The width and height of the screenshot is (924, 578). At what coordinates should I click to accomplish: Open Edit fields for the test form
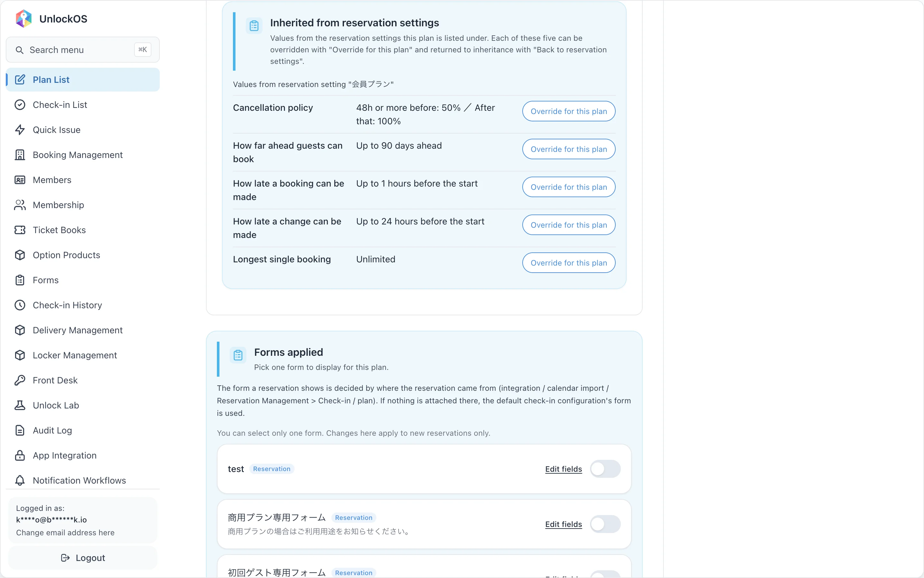click(x=564, y=469)
